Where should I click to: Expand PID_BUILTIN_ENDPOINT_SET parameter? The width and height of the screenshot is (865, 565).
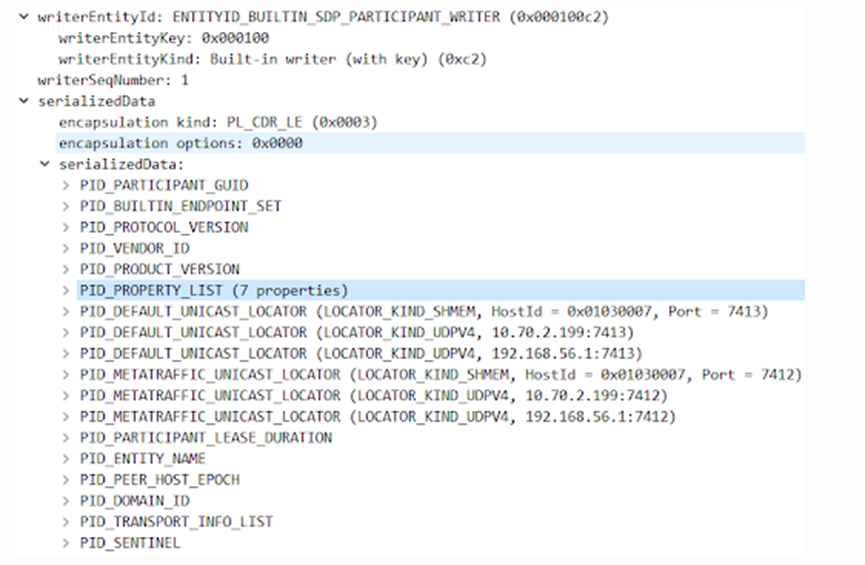(65, 207)
